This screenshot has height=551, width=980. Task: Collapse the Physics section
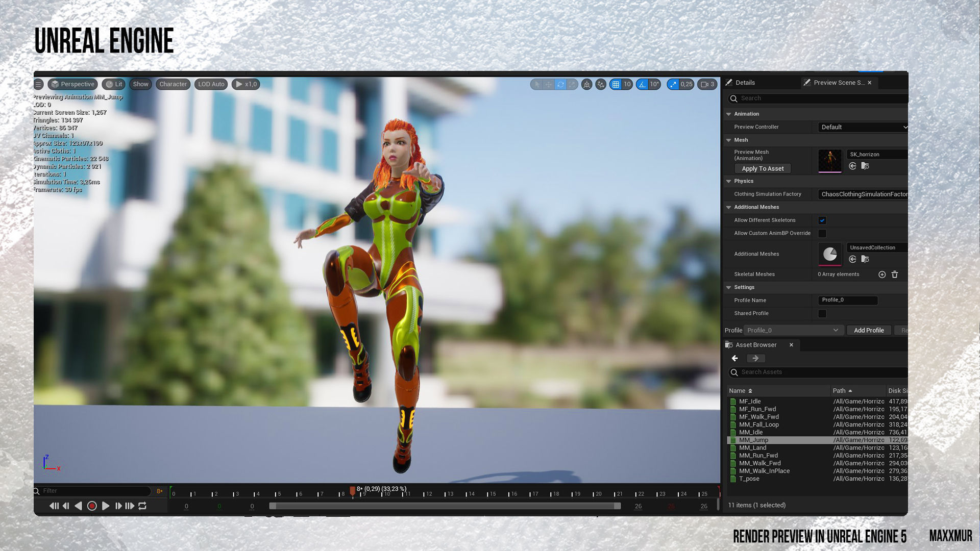(x=729, y=181)
